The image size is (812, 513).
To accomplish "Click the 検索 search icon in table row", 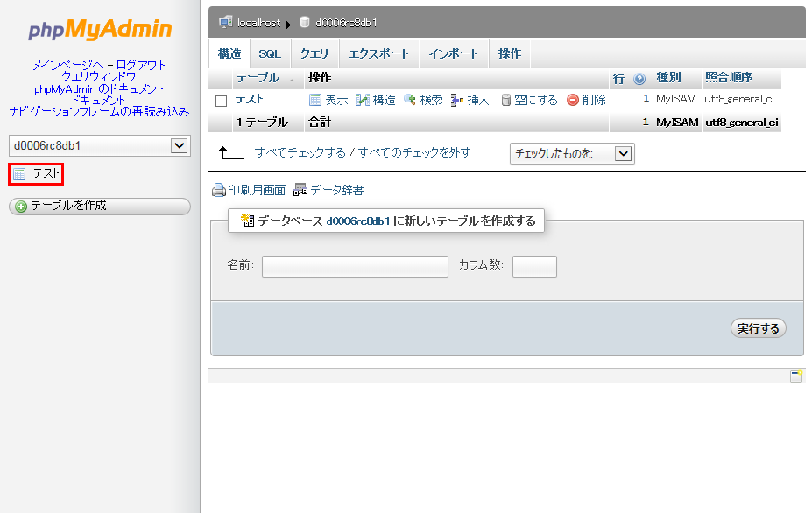I will click(x=409, y=101).
